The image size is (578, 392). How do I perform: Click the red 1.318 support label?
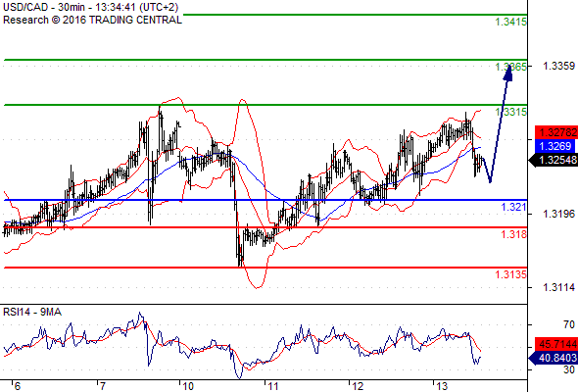pyautogui.click(x=514, y=234)
